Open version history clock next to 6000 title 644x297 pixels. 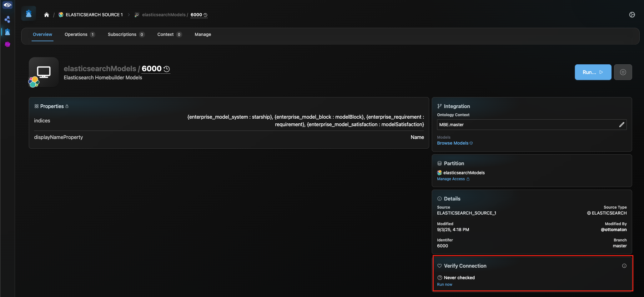point(167,69)
